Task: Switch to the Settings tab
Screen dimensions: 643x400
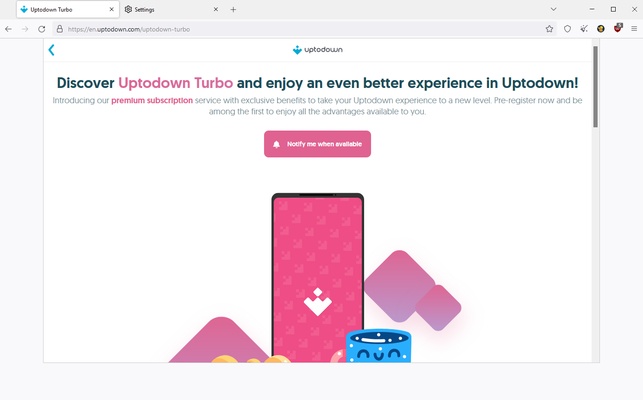Action: pos(172,9)
